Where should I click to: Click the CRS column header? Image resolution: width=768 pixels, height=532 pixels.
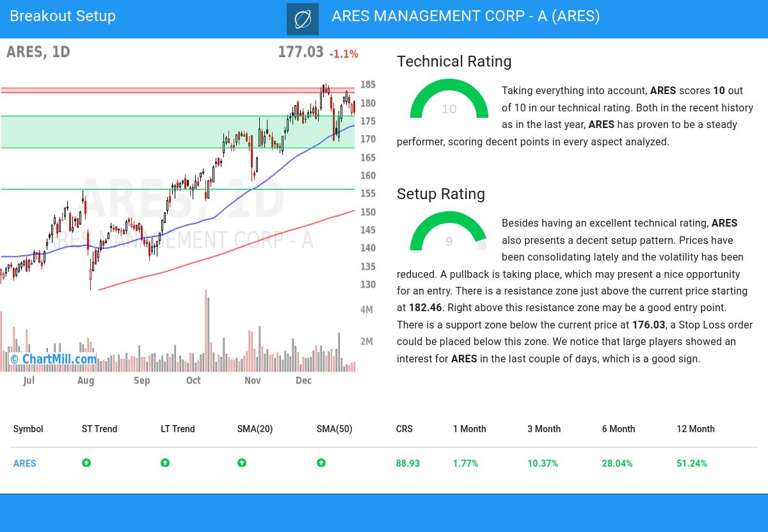tap(404, 429)
